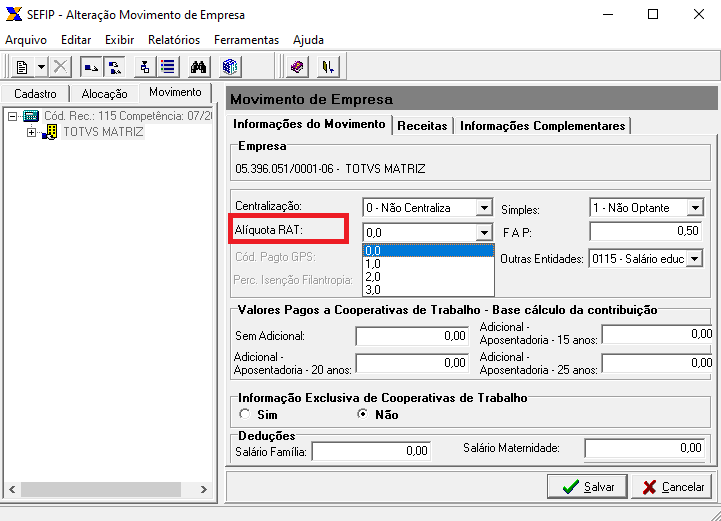
Task: Click the single blue square arrow toolbar icon
Action: click(91, 67)
